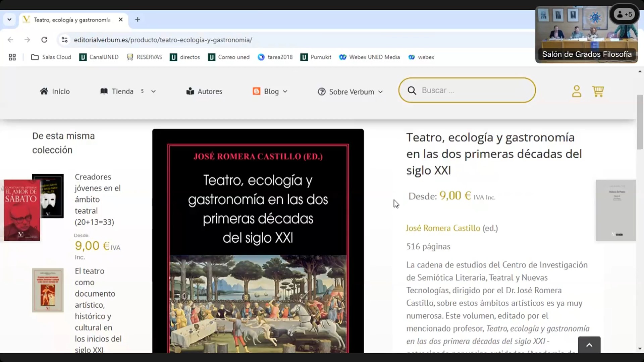Screen dimensions: 644x362
Task: Open the webex bookmark
Action: pos(421,57)
